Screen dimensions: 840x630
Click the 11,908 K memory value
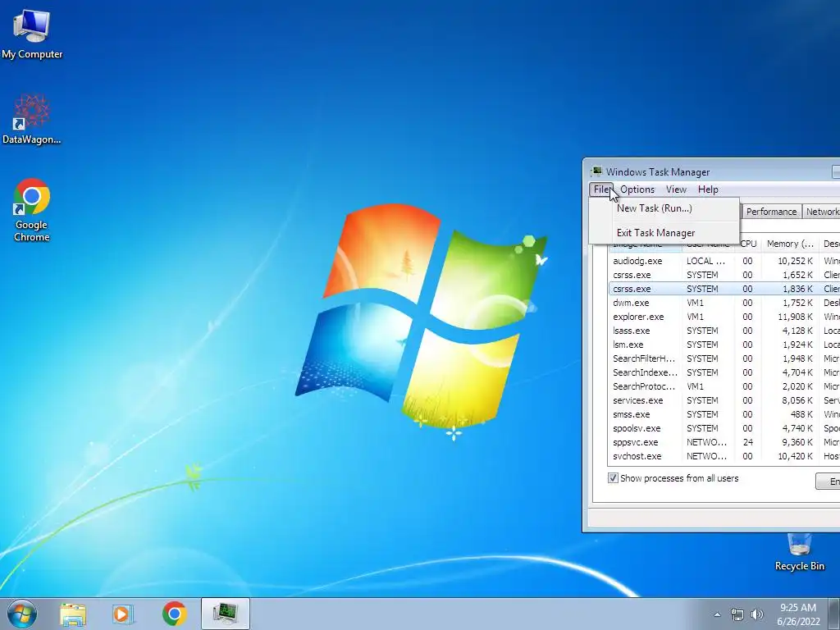coord(795,317)
